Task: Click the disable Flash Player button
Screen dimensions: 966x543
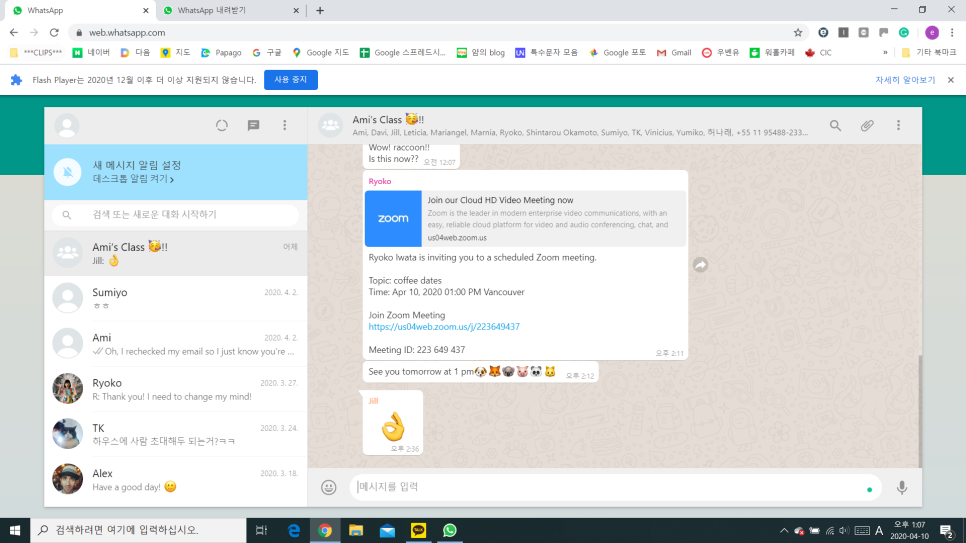Action: click(x=291, y=80)
